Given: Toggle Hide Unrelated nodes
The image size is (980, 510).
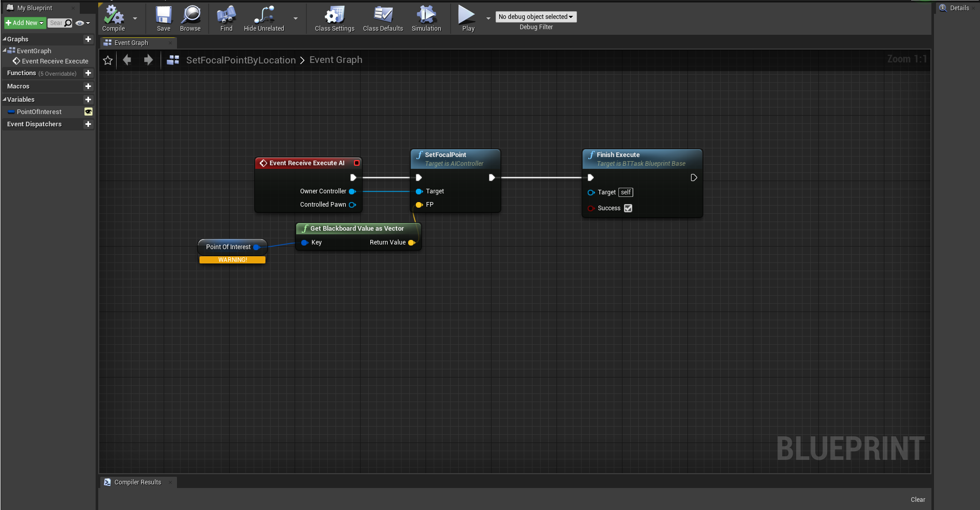Looking at the screenshot, I should pos(264,18).
